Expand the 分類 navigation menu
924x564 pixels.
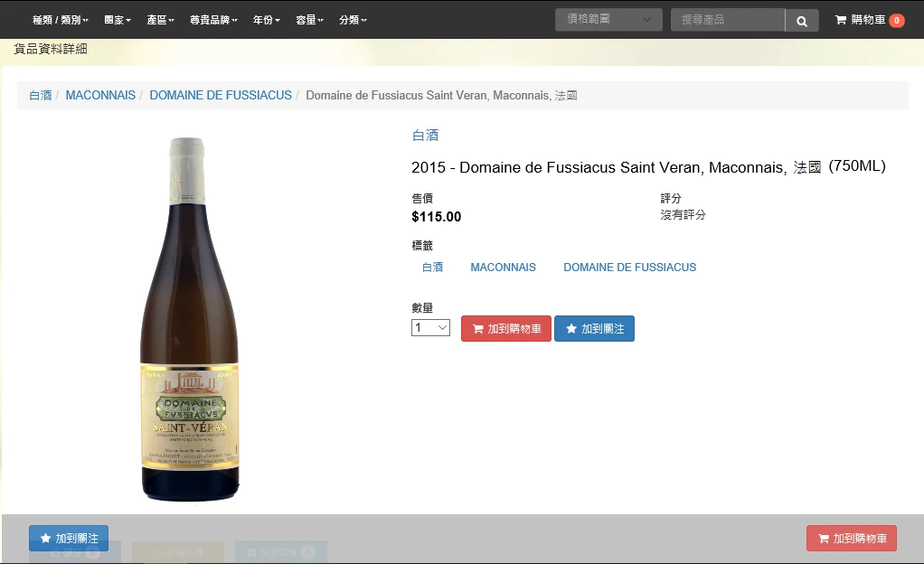[x=353, y=20]
